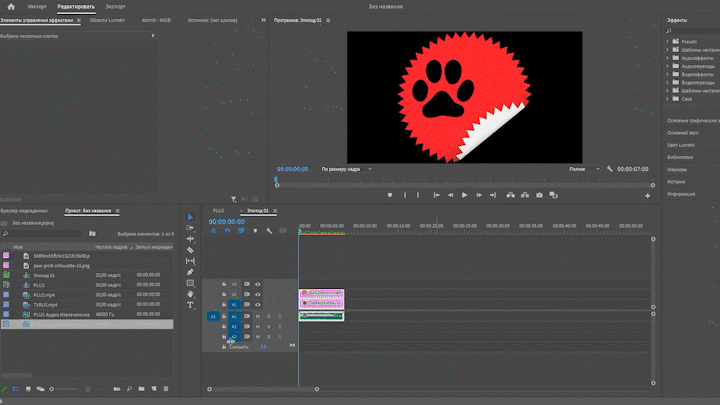Screen dimensions: 720x405
Task: Select the Pen tool
Action: point(190,272)
